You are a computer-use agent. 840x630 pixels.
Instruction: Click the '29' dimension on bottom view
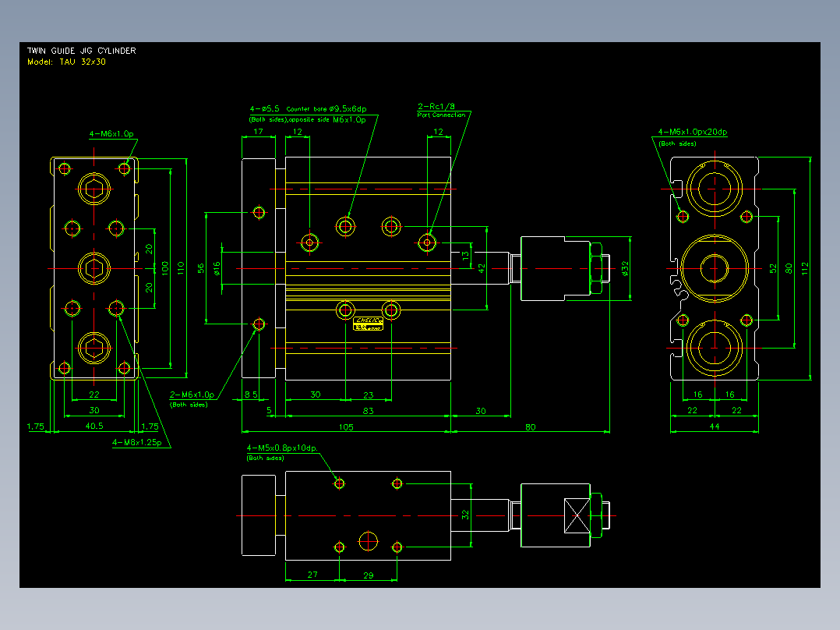click(x=369, y=575)
